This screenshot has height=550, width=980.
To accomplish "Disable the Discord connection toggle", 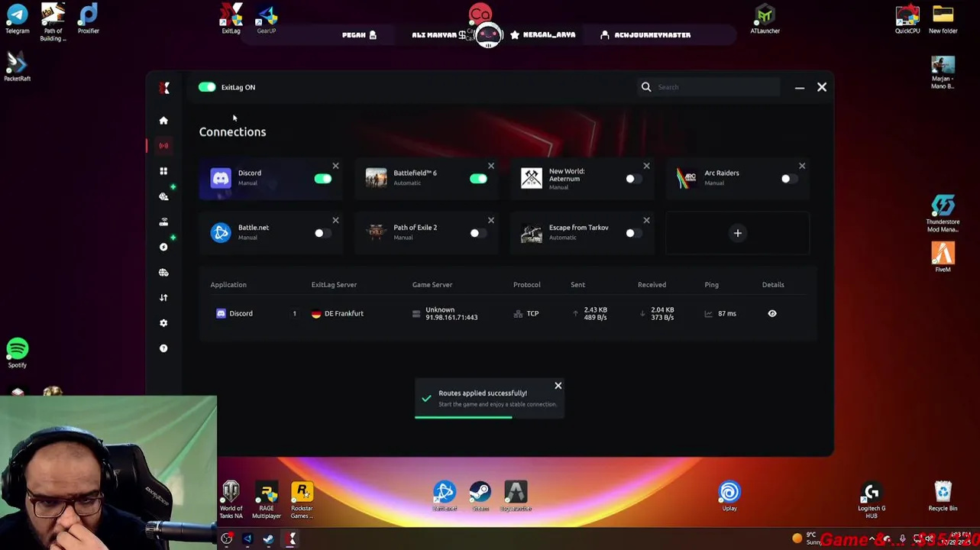I will 323,179.
